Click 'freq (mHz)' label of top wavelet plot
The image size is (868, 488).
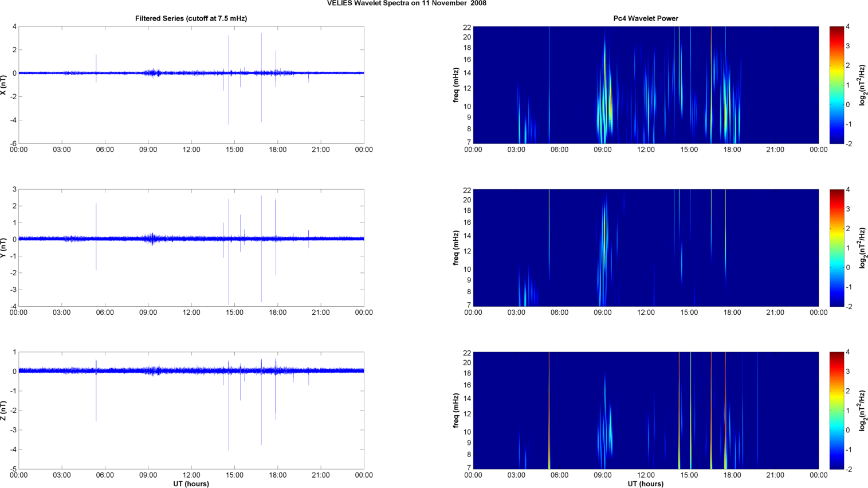pos(455,85)
